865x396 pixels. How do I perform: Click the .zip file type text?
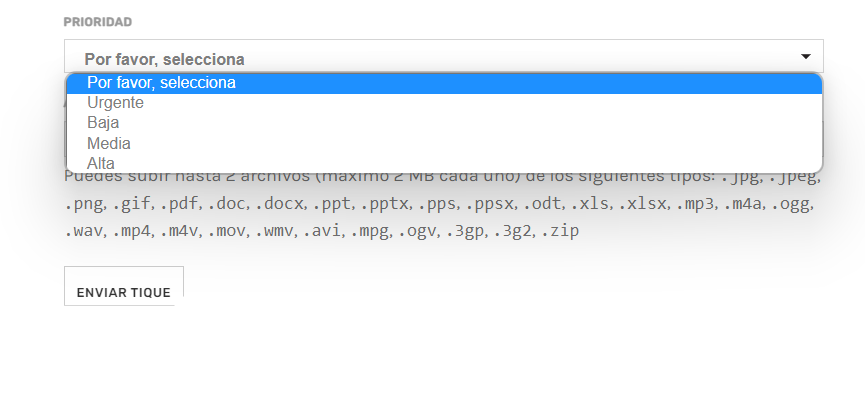pyautogui.click(x=560, y=231)
